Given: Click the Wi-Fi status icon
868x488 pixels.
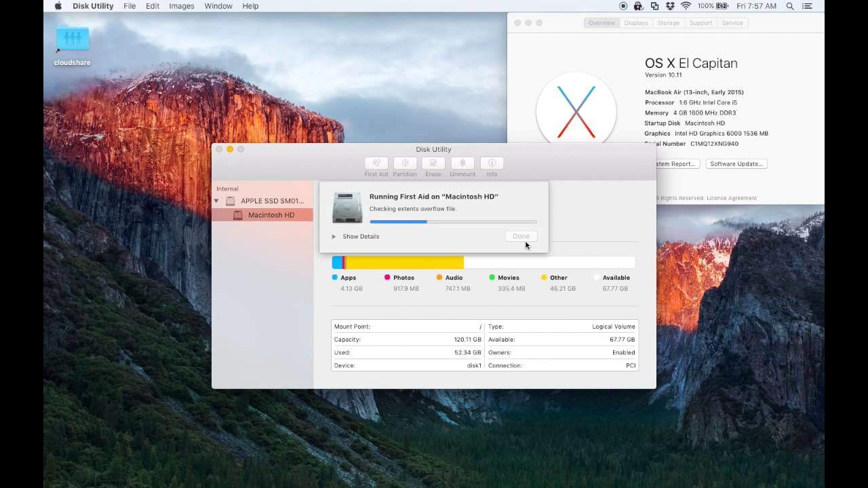Looking at the screenshot, I should [686, 6].
